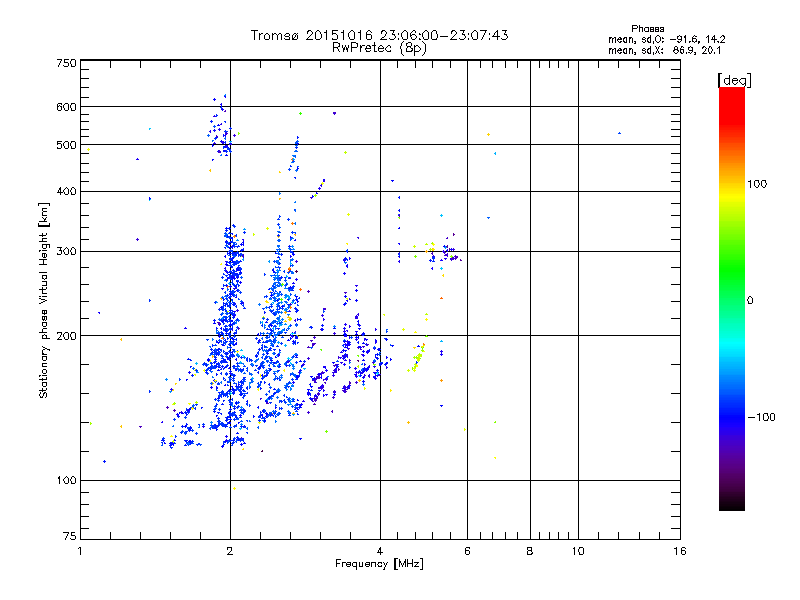The width and height of the screenshot is (800, 600).
Task: Click the y-axis '500' tick label
Action: (66, 145)
